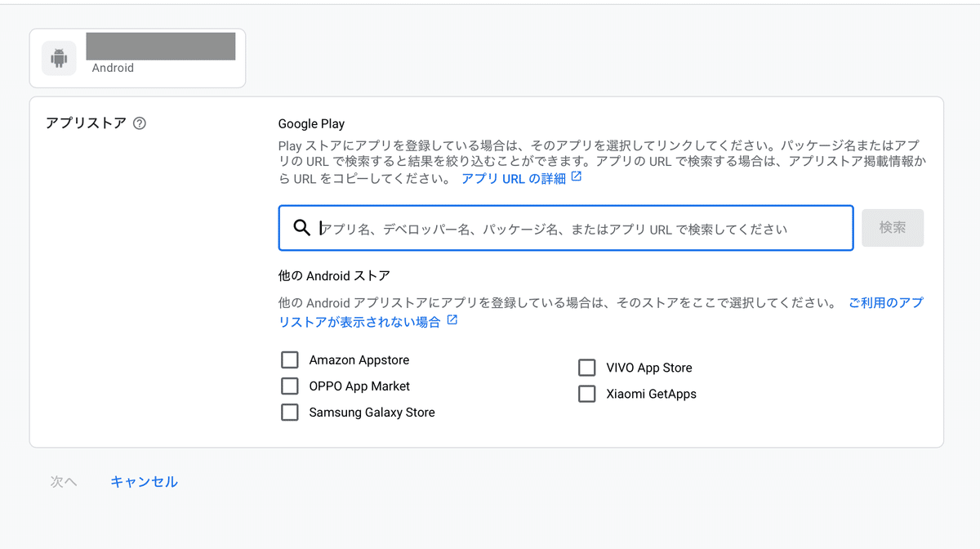Click the Amazon Appstore label text
The height and width of the screenshot is (549, 980).
pos(359,360)
